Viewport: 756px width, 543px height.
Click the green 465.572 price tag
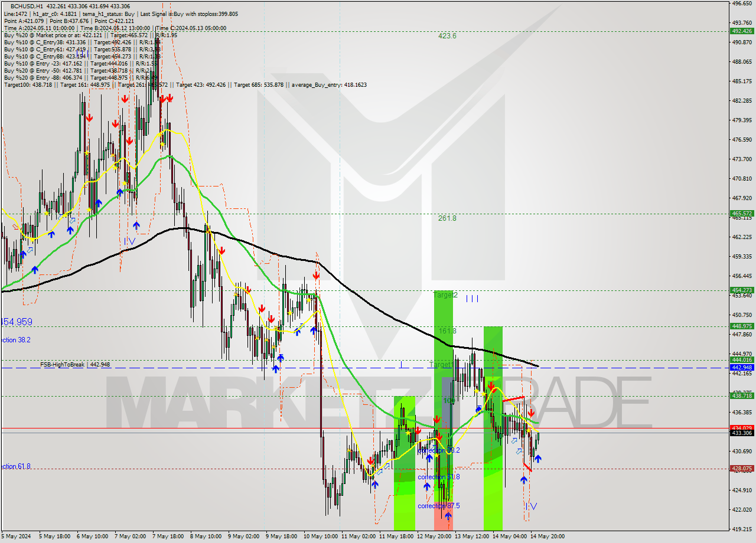tap(742, 214)
